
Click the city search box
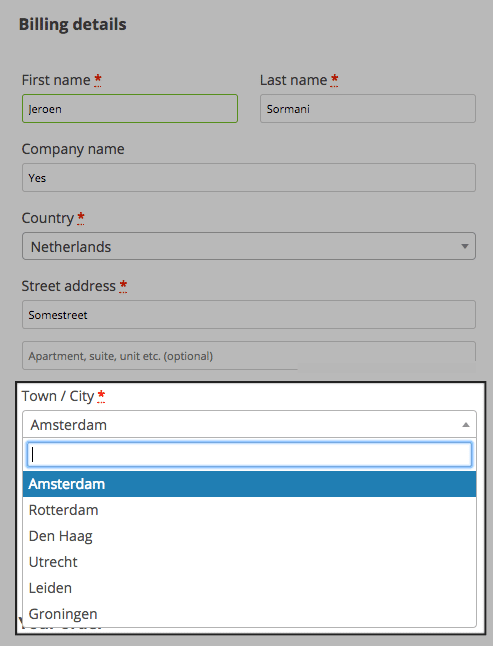(x=249, y=454)
